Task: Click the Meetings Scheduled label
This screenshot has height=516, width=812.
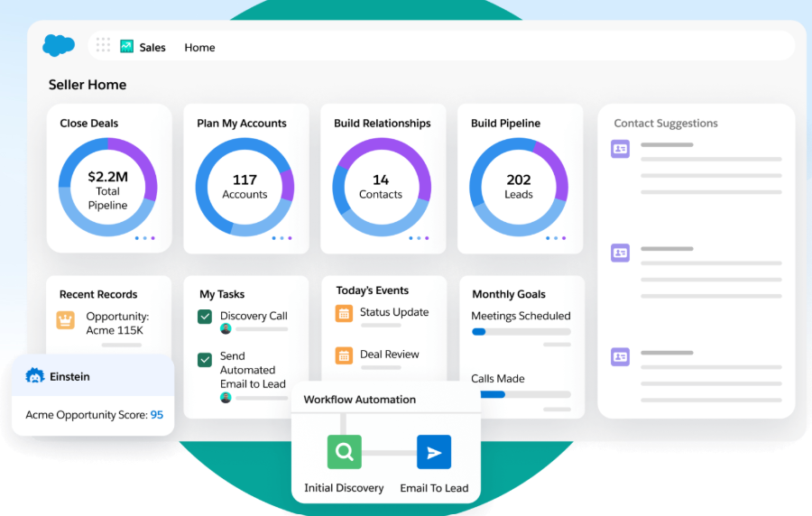Action: pyautogui.click(x=521, y=316)
